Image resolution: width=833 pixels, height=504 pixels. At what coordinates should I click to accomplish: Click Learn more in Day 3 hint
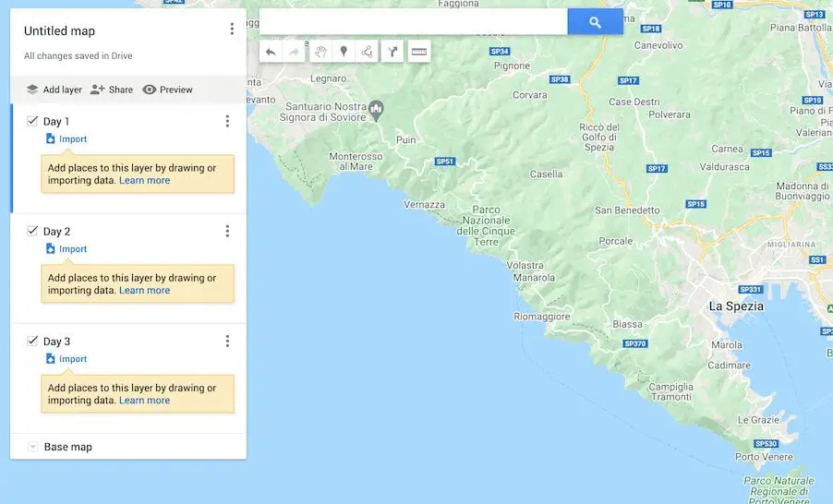tap(144, 401)
